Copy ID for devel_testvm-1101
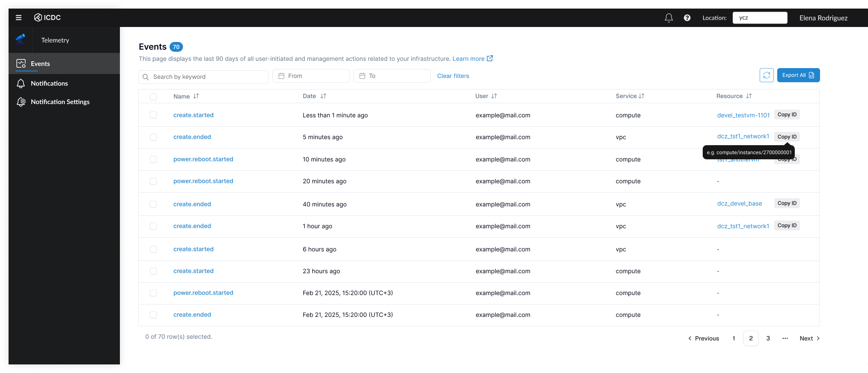The width and height of the screenshot is (868, 373). [x=787, y=114]
